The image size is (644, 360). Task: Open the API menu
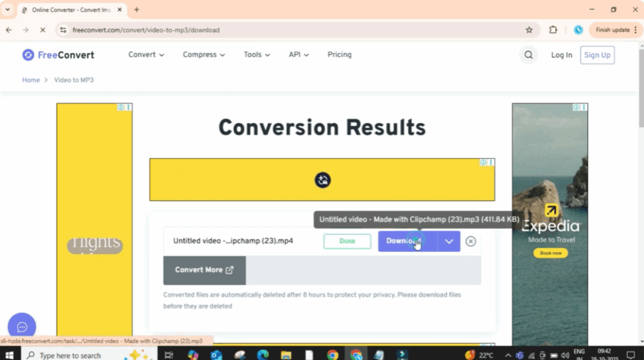(x=299, y=55)
